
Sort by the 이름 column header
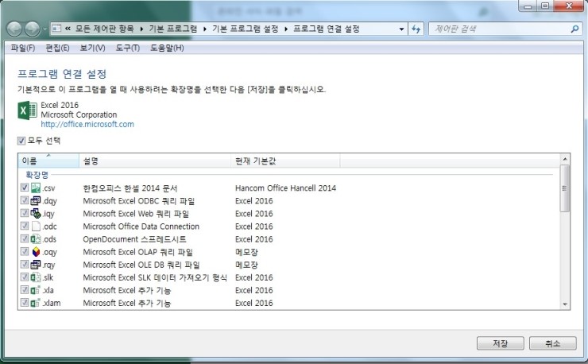[48, 161]
